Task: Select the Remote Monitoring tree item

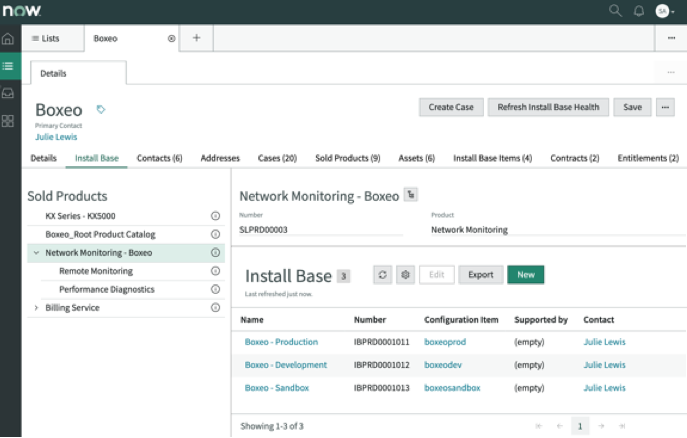Action: [133, 271]
